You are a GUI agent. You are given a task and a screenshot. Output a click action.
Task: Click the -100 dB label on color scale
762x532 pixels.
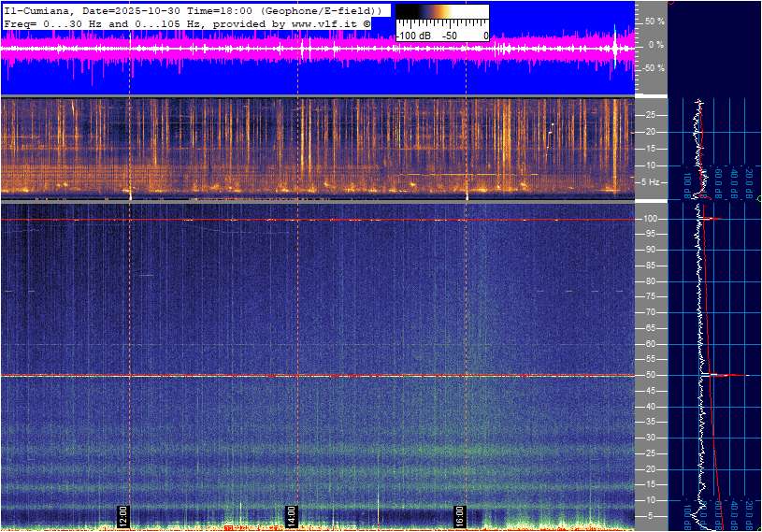(413, 35)
